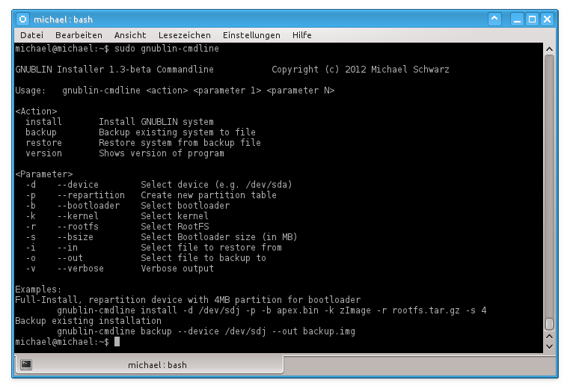The height and width of the screenshot is (392, 570).
Task: Click the 'restore' action row
Action: (x=143, y=143)
